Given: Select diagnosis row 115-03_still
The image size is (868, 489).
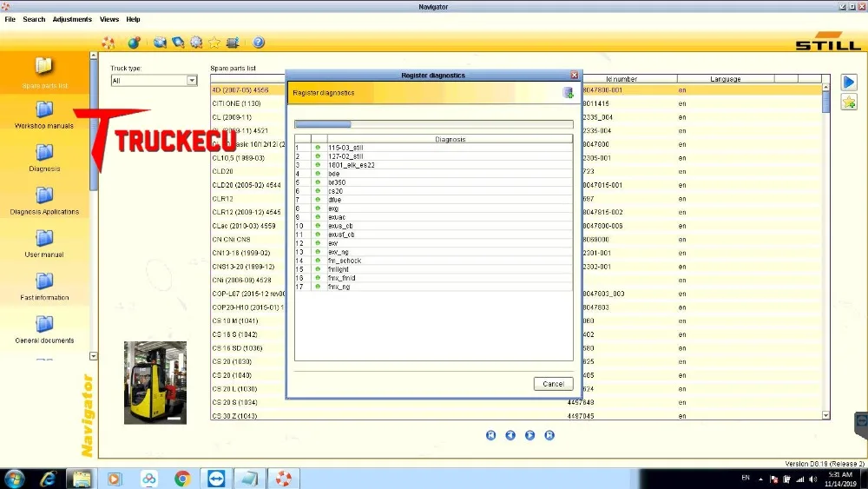Looking at the screenshot, I should pyautogui.click(x=433, y=148).
